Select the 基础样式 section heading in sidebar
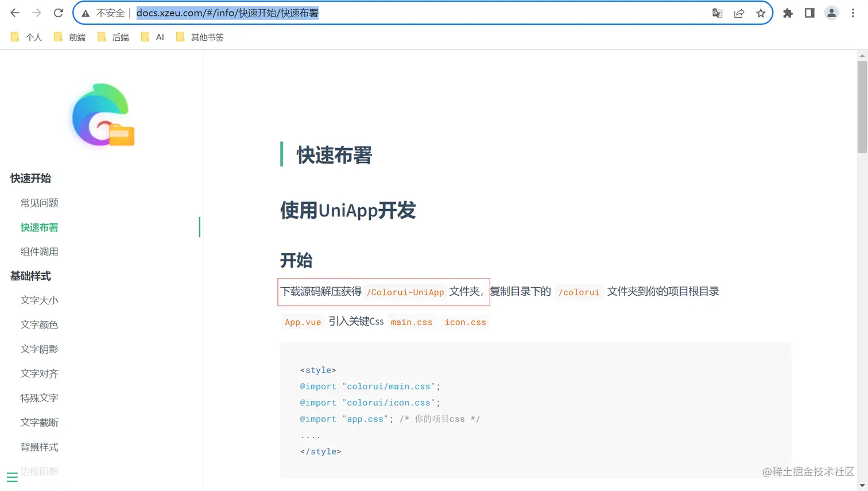 [30, 276]
